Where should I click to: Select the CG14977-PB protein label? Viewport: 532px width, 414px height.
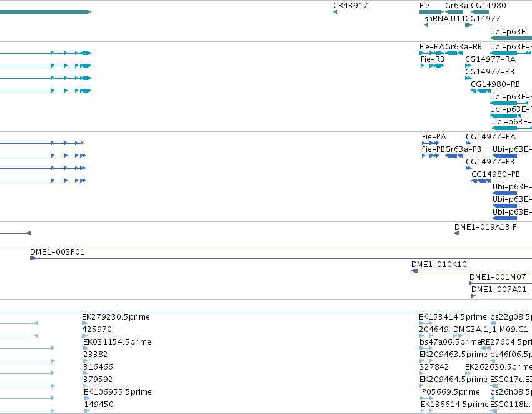[x=490, y=162]
